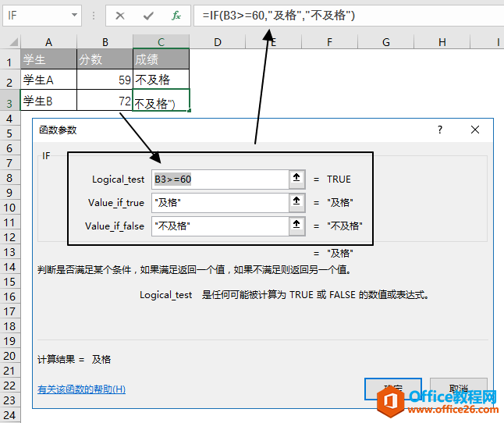The height and width of the screenshot is (423, 504).
Task: Click the 确定 button
Action: pos(392,389)
